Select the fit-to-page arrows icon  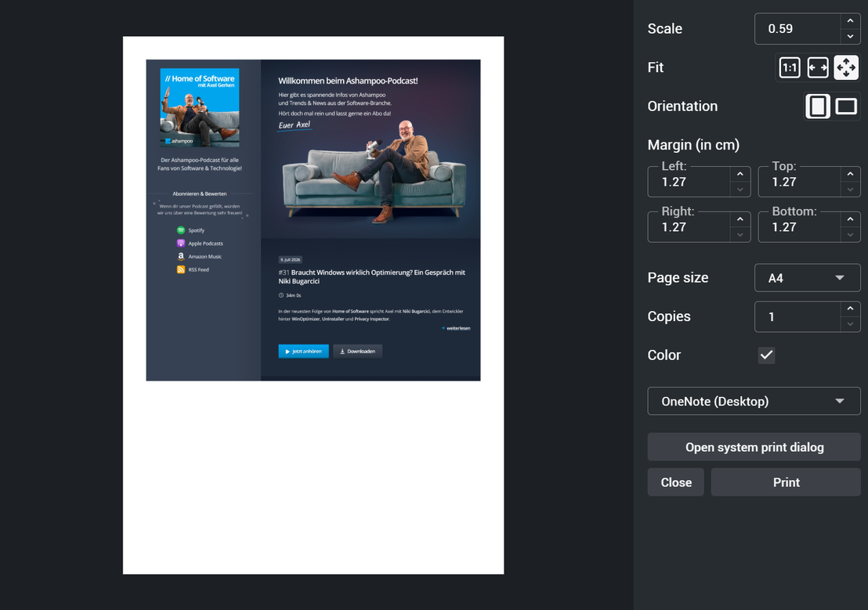(846, 68)
